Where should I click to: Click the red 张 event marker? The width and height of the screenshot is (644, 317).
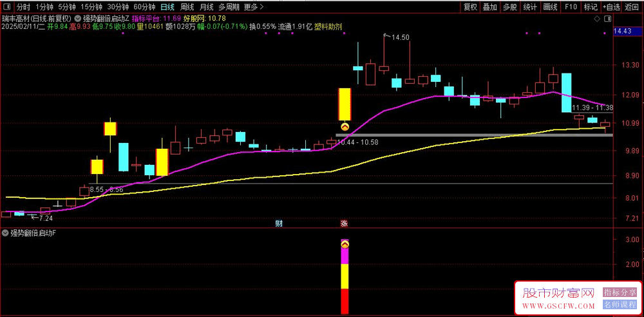[344, 224]
